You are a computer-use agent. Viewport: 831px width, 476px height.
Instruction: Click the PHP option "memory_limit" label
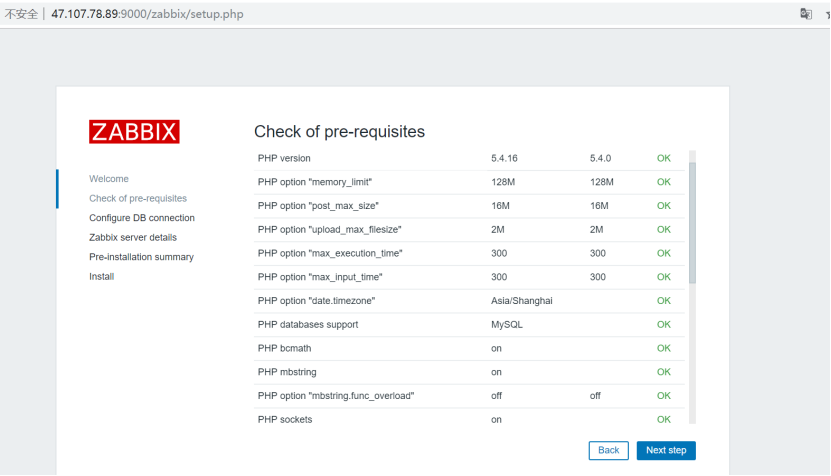315,182
